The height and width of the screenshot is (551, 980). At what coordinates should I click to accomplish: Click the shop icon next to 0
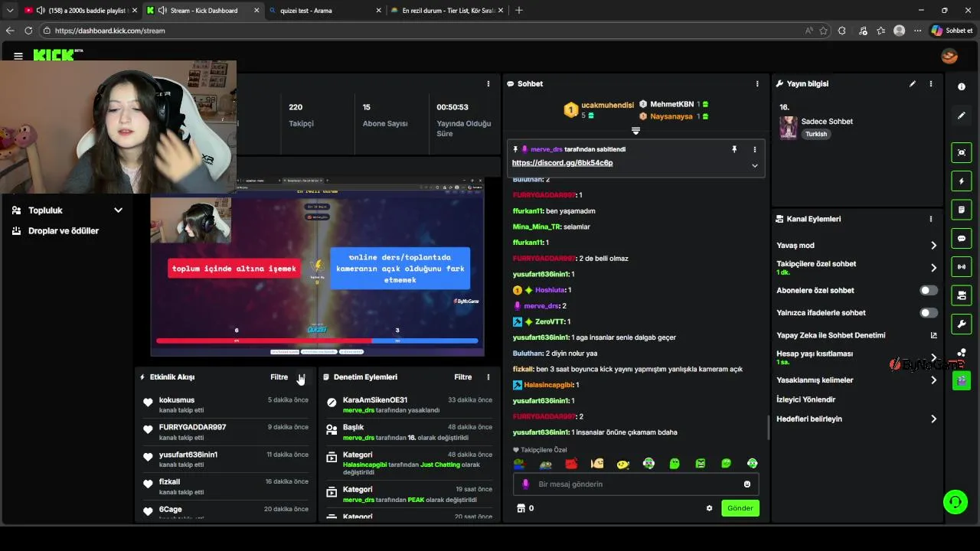point(521,508)
